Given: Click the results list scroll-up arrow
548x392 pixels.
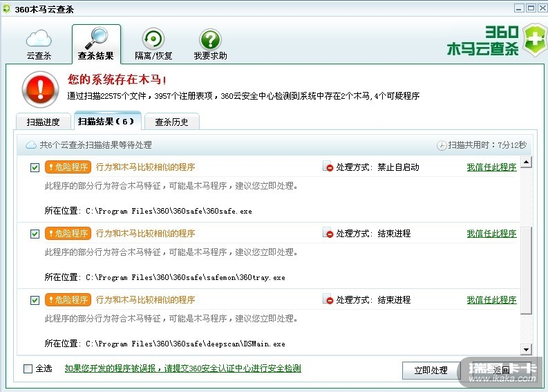Looking at the screenshot, I should [526, 162].
